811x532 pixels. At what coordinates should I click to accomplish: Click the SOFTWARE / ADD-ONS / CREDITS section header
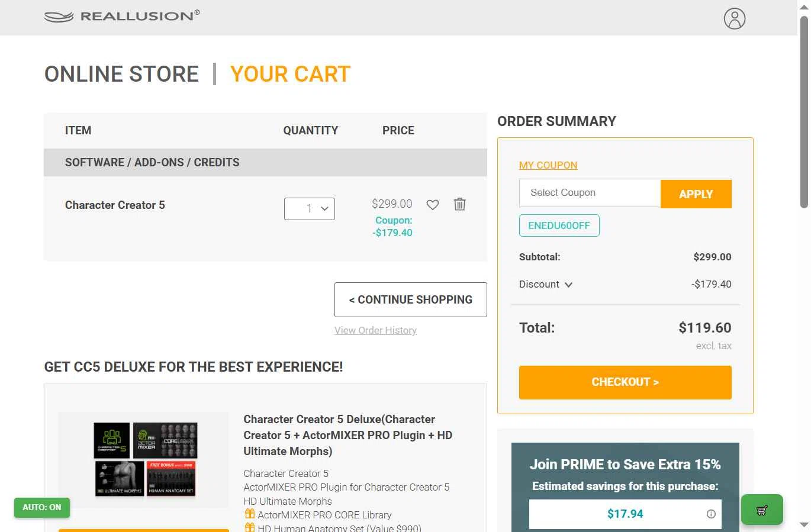click(x=265, y=162)
